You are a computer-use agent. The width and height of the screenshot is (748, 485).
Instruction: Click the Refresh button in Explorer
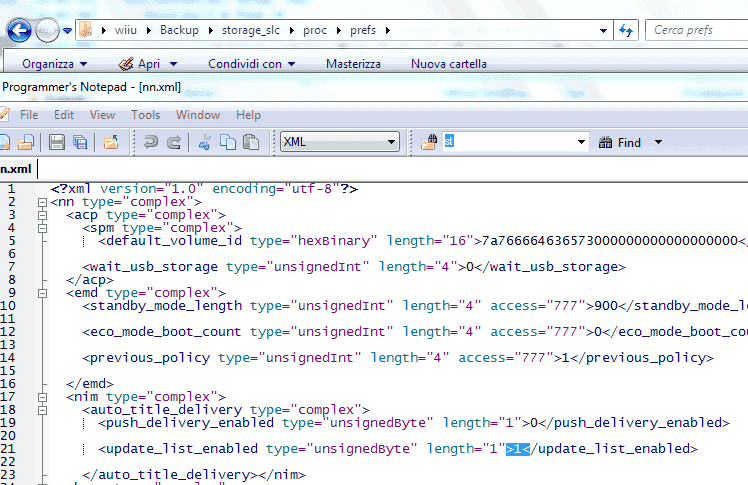click(x=626, y=31)
